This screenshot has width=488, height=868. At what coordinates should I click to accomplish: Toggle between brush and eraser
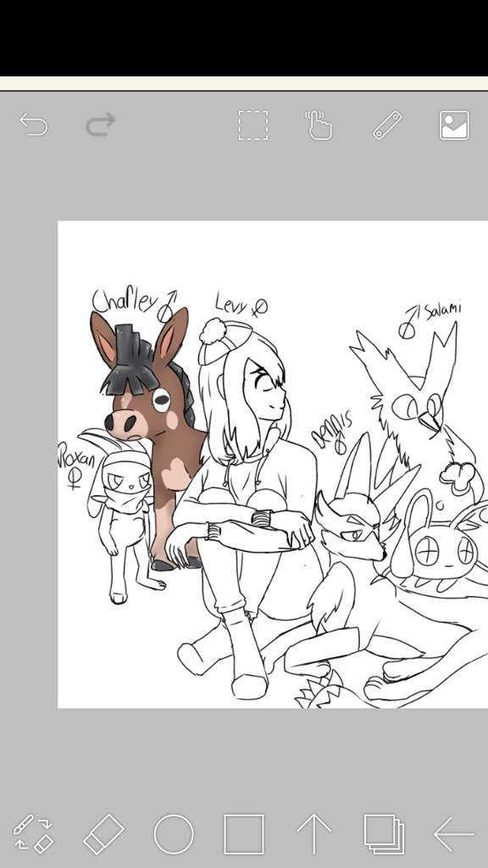33,833
